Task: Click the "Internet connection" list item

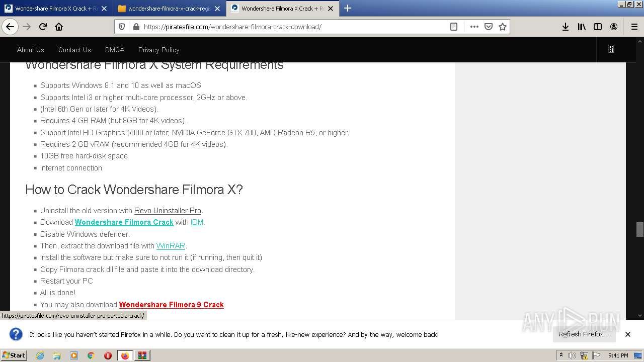Action: point(71,168)
